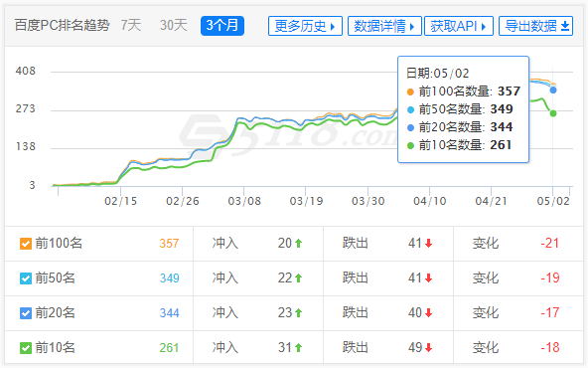Image resolution: width=588 pixels, height=368 pixels.
Task: Click the 导出数据 download button
Action: 536,26
